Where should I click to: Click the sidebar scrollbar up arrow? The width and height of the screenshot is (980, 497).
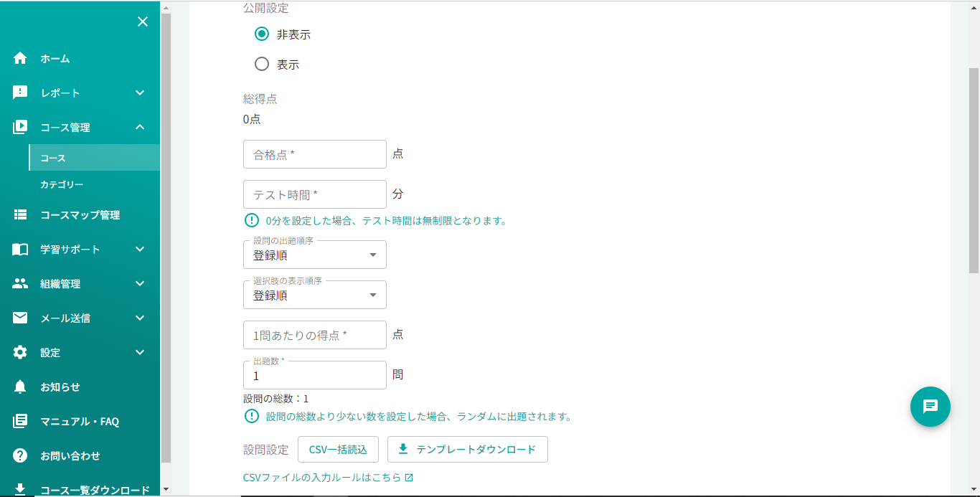(166, 7)
